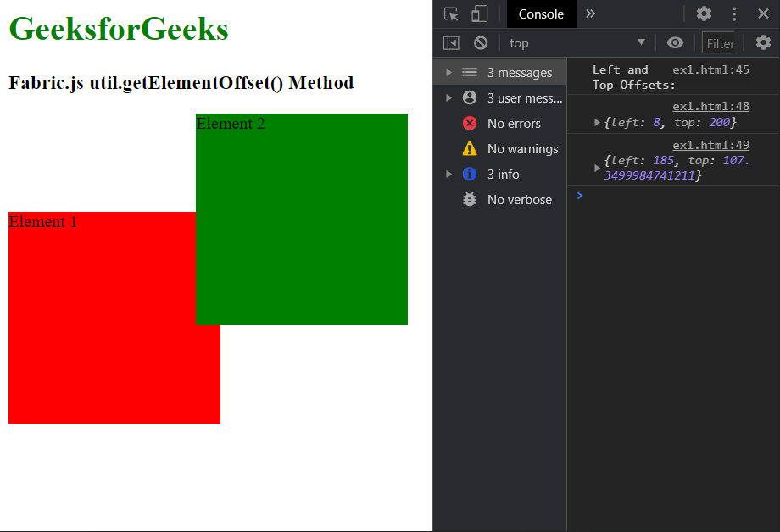Click the yellow warning triangle icon
The width and height of the screenshot is (780, 532).
(x=470, y=148)
